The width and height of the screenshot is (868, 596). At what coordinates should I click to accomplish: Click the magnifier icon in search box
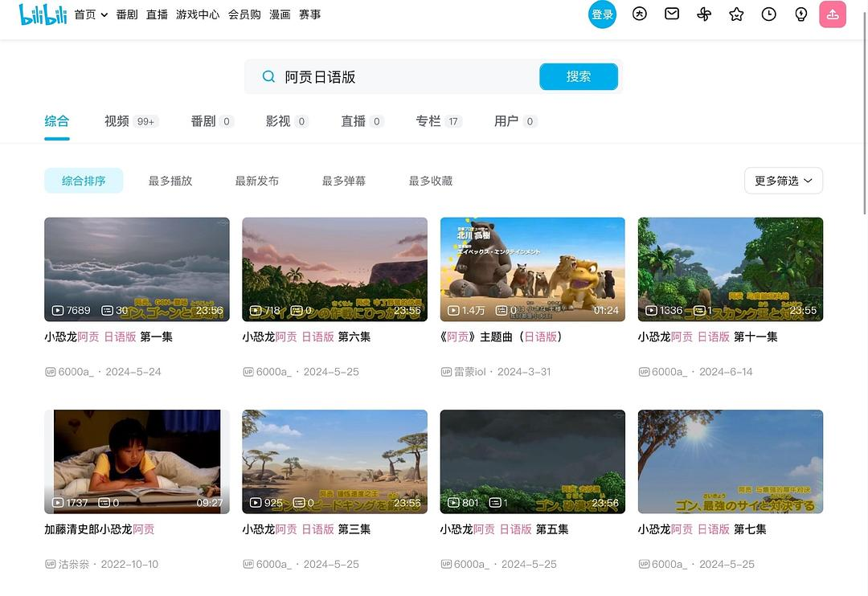(x=268, y=77)
